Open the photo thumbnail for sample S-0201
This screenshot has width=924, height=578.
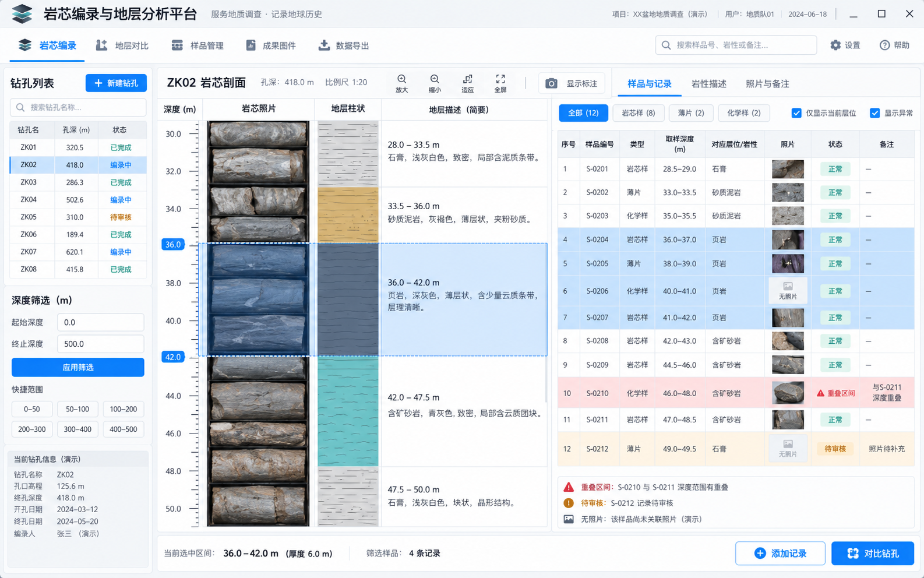pyautogui.click(x=788, y=169)
